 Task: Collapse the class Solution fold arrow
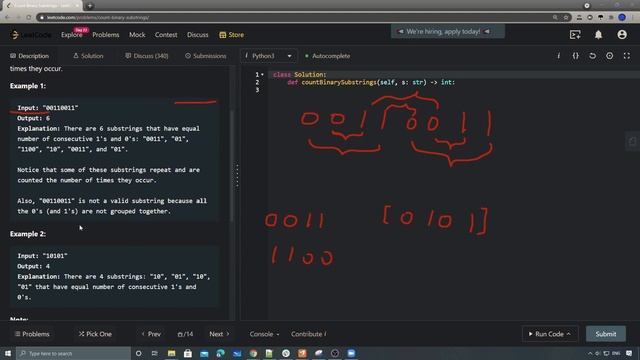pyautogui.click(x=262, y=75)
